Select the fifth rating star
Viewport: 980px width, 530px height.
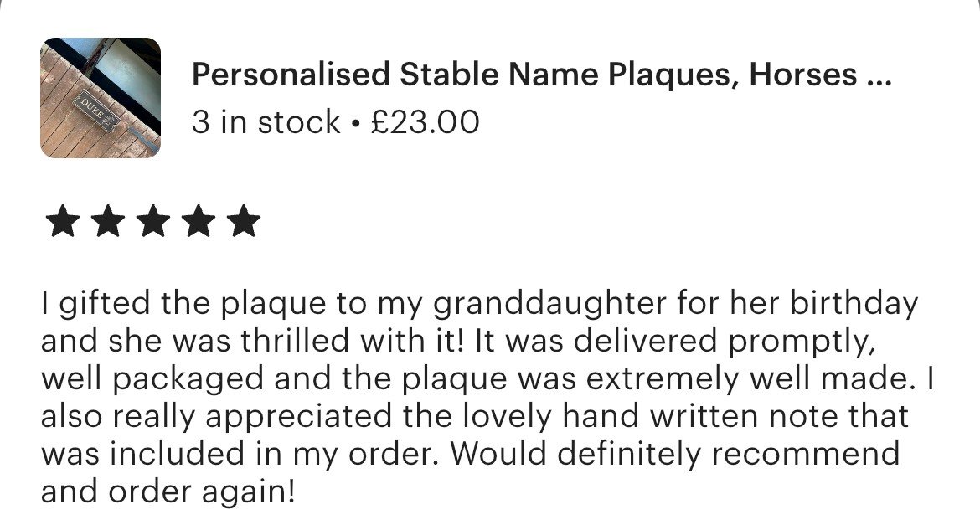(244, 222)
